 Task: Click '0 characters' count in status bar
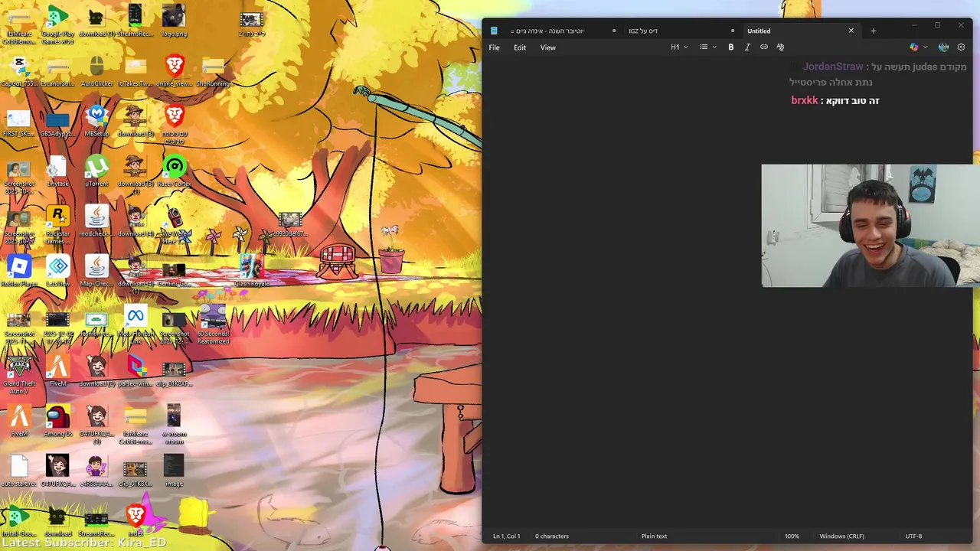(552, 536)
